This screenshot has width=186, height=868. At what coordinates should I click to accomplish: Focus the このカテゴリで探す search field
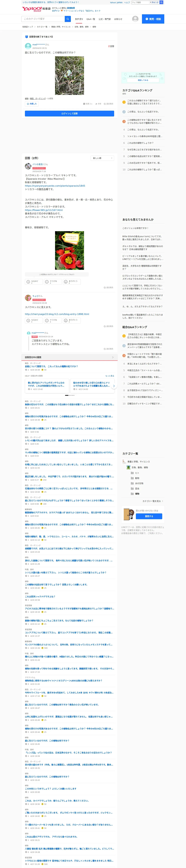43,19
